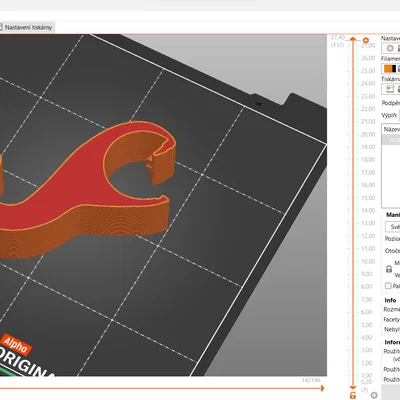Open layer slider settings cog at bottom

374,395
